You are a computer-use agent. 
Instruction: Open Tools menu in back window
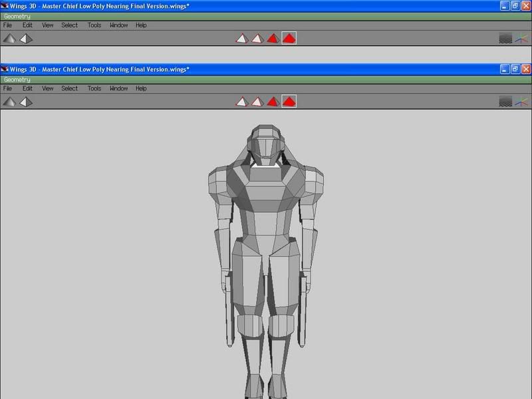point(94,25)
